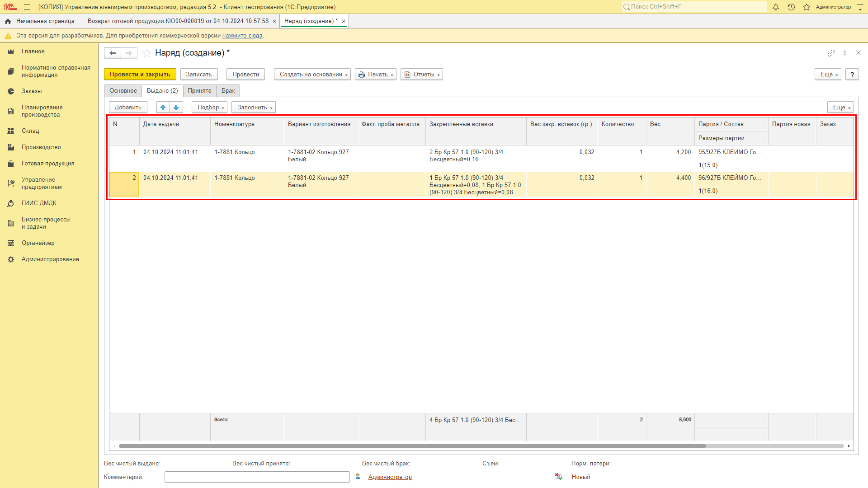Click the home icon of Начальная страница
This screenshot has width=868, height=488.
[8, 21]
